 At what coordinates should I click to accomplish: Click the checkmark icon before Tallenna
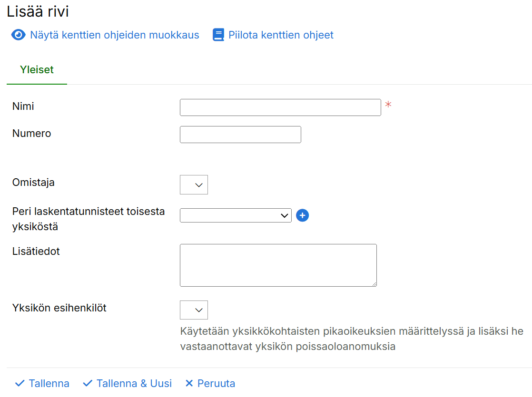pyautogui.click(x=20, y=383)
